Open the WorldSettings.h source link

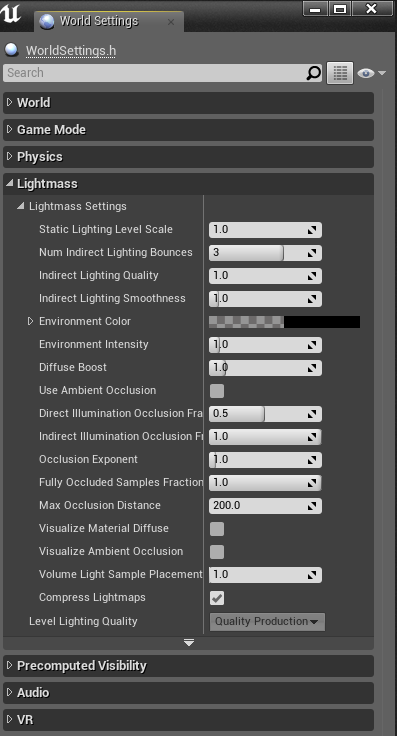tap(71, 51)
